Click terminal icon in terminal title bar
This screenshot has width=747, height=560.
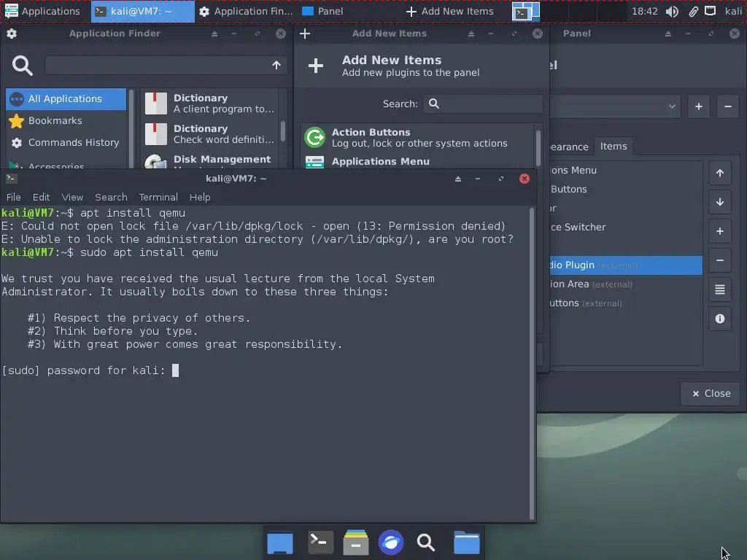coord(12,179)
